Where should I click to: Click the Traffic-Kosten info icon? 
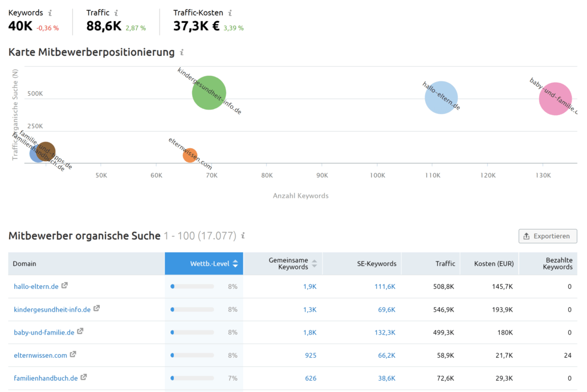(x=230, y=13)
